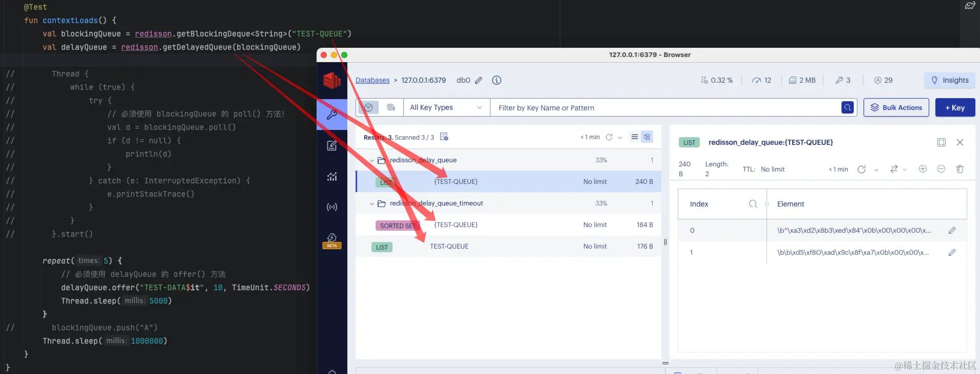
Task: Click the Index column header
Action: pos(699,204)
